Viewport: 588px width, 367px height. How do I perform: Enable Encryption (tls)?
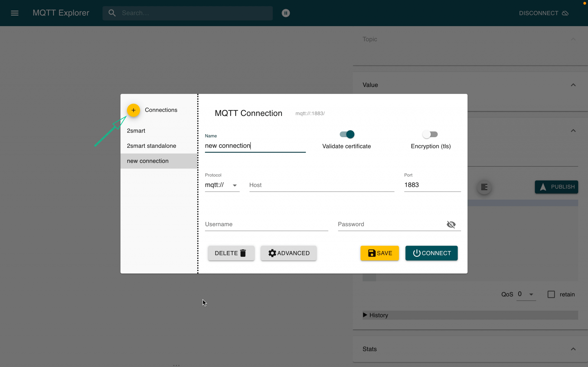click(430, 134)
